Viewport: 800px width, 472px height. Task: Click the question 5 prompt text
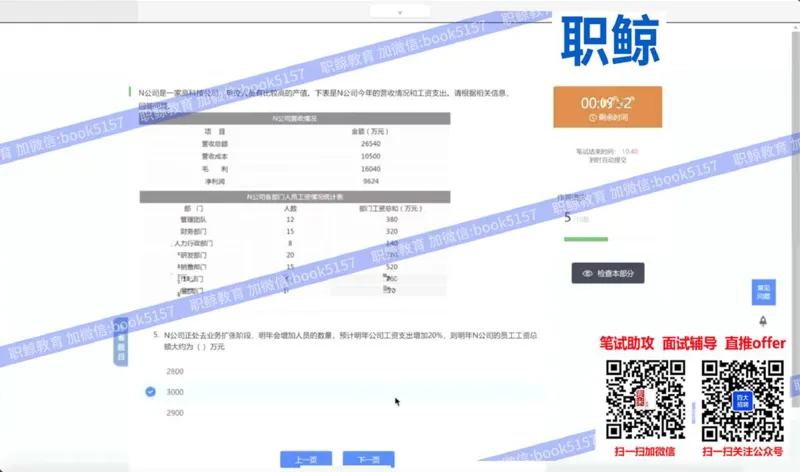(350, 341)
